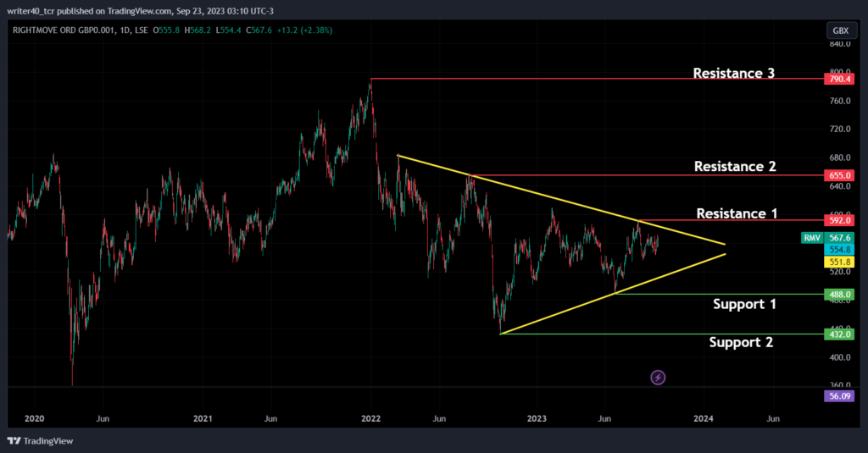Viewport: 868px width, 453px height.
Task: Click the Support 2 text annotation
Action: 741,342
